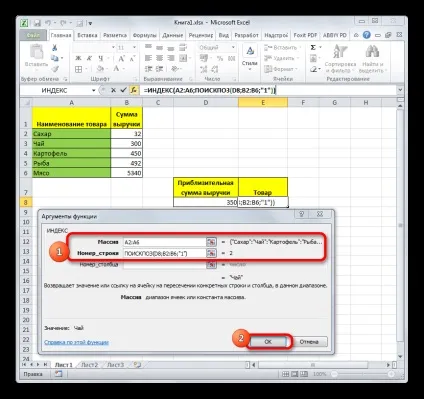
Task: Open the Формат cells dropdown
Action: pos(281,69)
